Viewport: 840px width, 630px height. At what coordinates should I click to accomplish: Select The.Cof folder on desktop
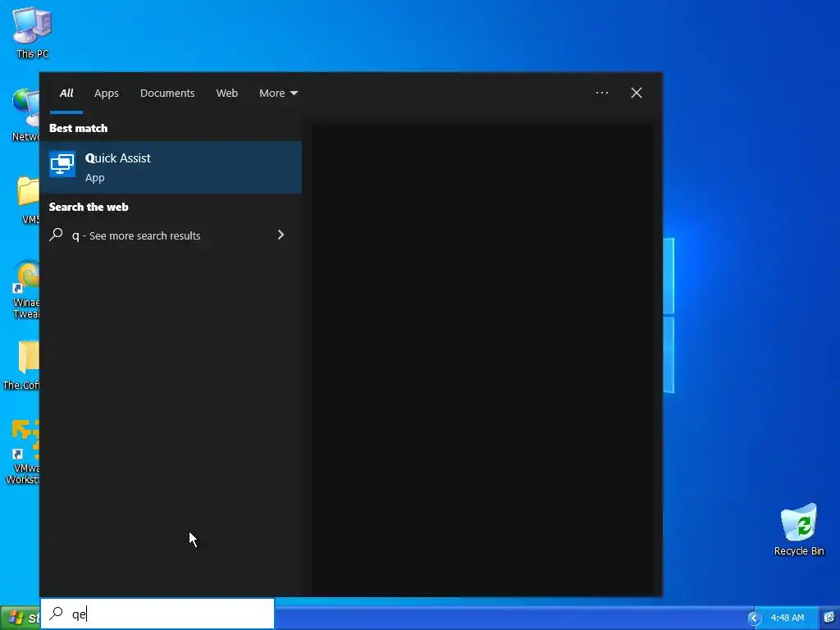point(21,364)
